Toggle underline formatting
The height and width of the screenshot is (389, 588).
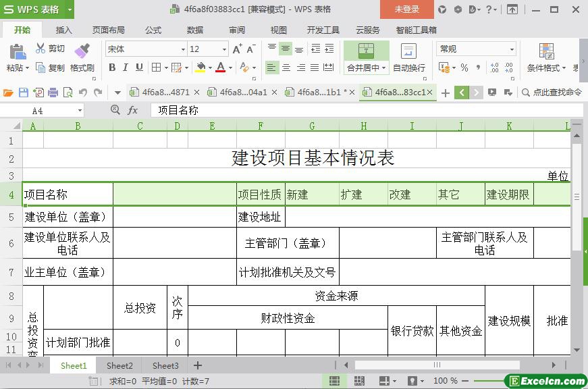pos(139,68)
